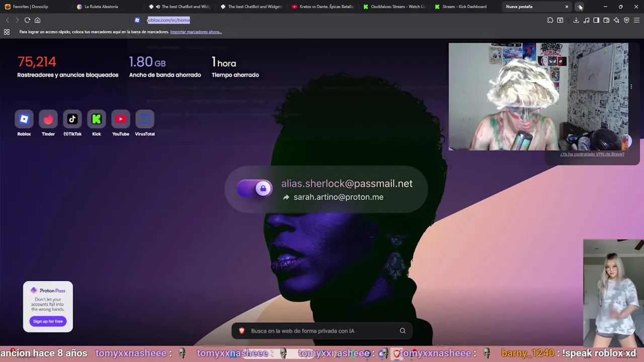Open the main hamburger menu

[x=636, y=20]
